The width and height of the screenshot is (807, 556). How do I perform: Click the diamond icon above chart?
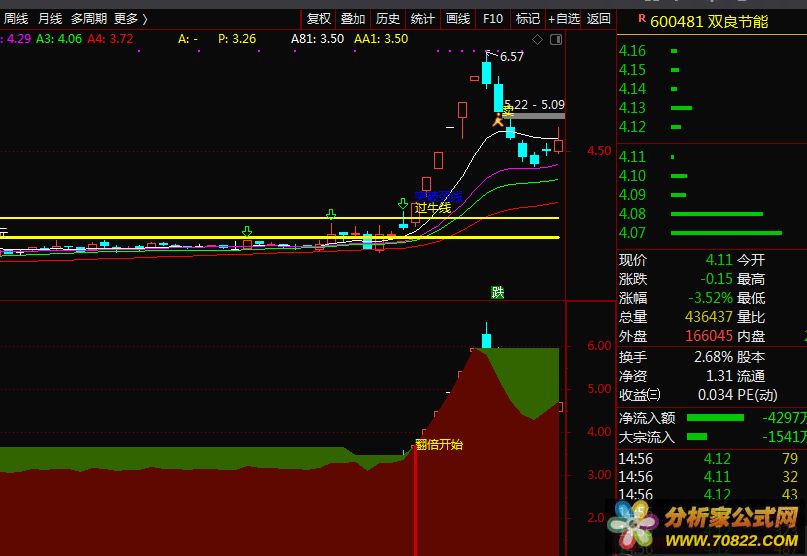click(x=537, y=40)
